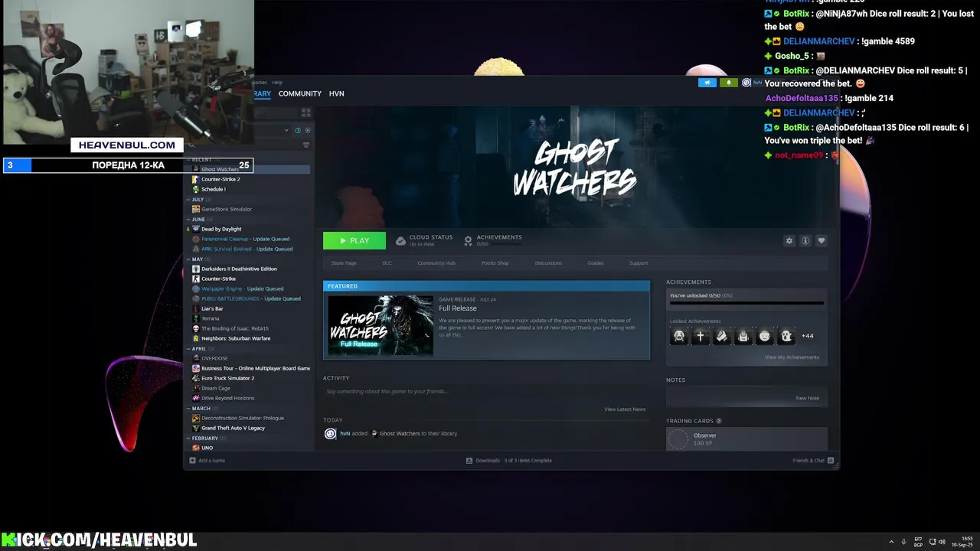This screenshot has width=980, height=551.
Task: Click the achievements progress bar
Action: coord(746,304)
